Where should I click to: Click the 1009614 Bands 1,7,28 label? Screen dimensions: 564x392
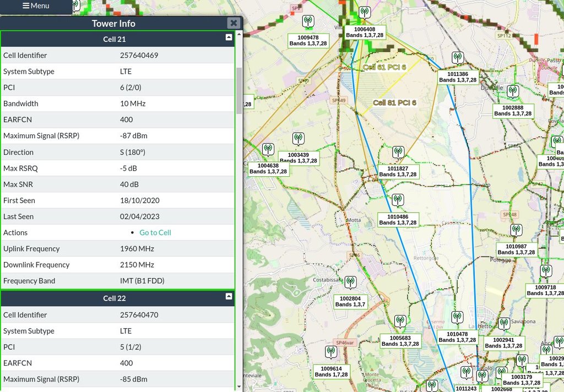[331, 372]
